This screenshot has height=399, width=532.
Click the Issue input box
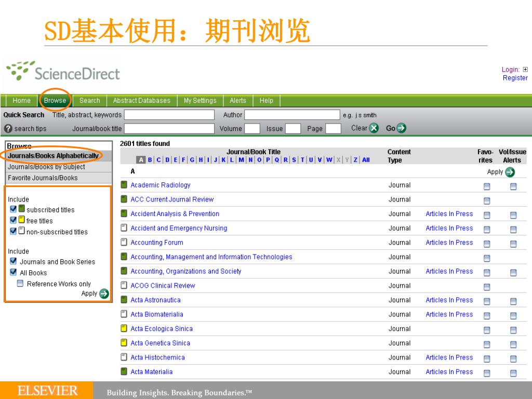pos(293,129)
